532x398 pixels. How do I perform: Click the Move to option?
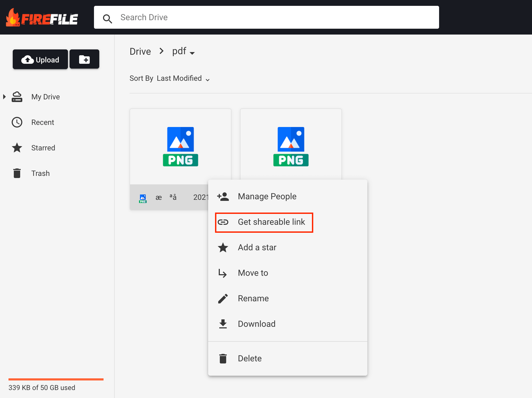tap(253, 273)
